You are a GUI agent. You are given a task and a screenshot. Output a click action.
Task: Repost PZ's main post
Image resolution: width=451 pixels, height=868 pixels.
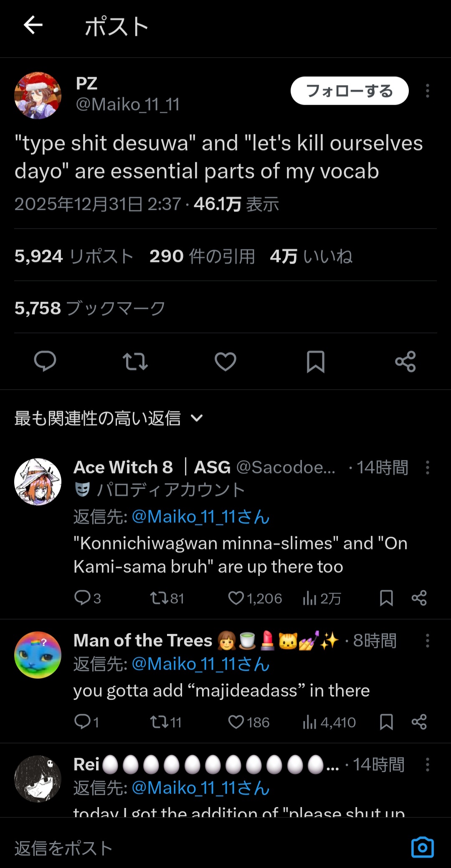[x=135, y=361]
